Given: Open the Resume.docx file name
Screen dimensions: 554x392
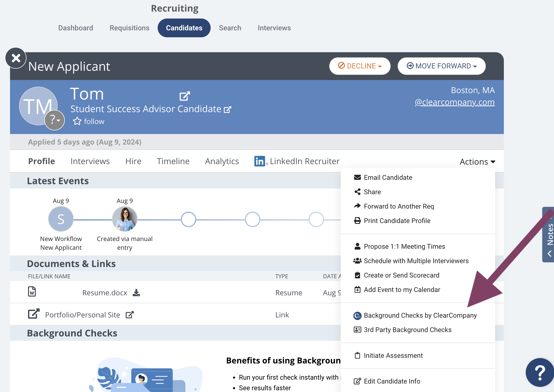Looking at the screenshot, I should (x=105, y=293).
